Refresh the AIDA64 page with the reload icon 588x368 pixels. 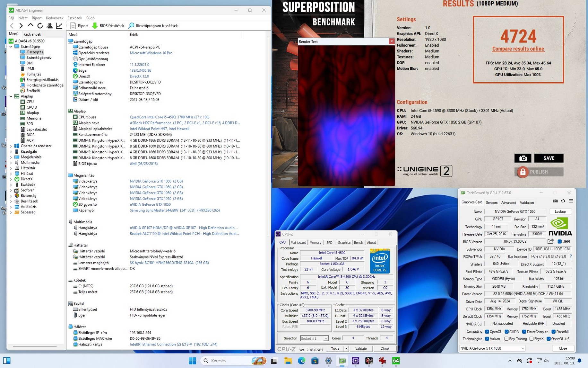click(x=40, y=26)
